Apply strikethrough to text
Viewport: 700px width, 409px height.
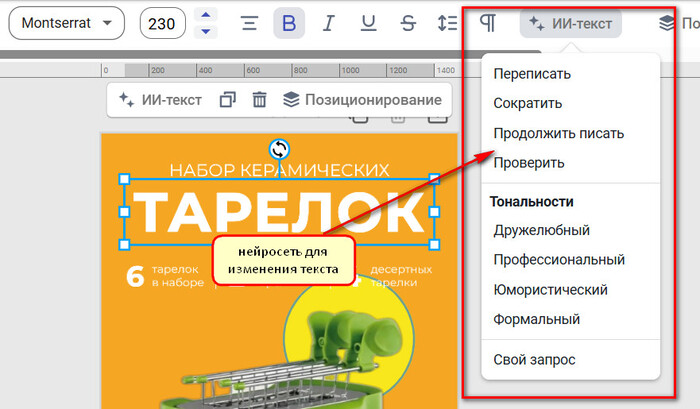tap(407, 23)
